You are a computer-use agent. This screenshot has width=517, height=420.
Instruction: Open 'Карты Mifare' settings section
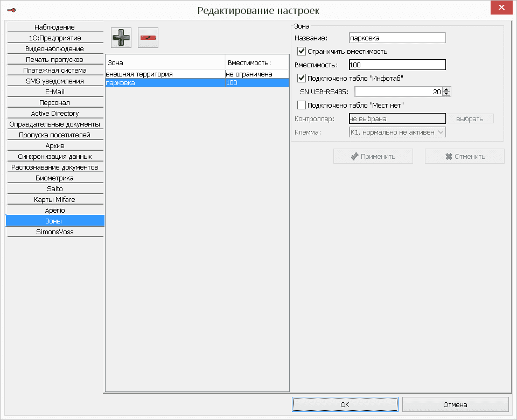[54, 199]
